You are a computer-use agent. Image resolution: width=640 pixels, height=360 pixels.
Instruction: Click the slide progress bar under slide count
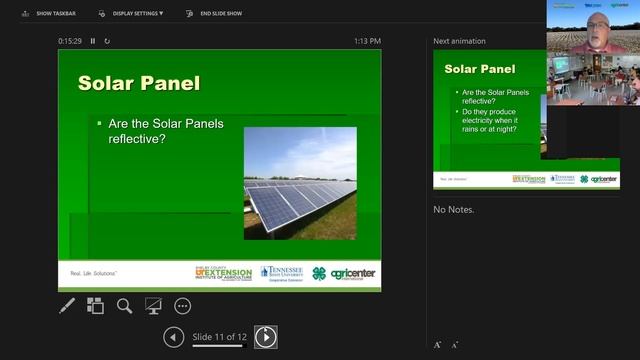click(x=220, y=346)
